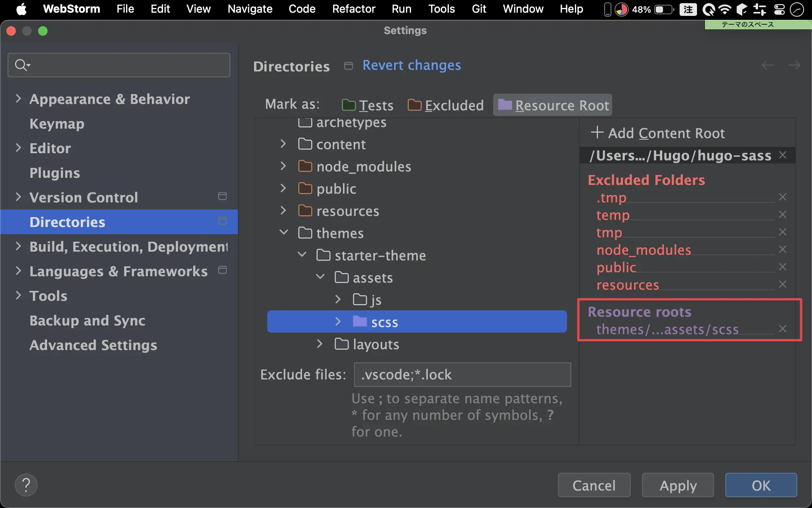Screen dimensions: 812x508
Task: Select Keymap in settings sidebar
Action: pos(57,123)
